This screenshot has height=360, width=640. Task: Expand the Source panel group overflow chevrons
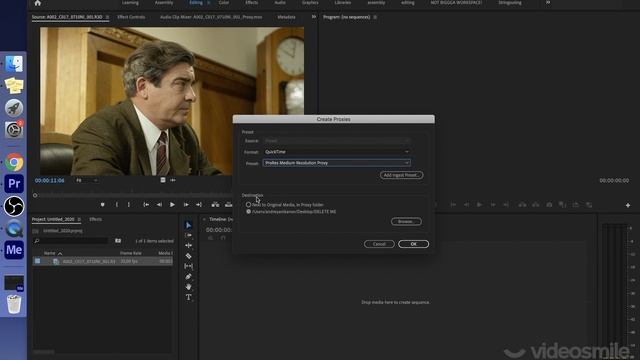tap(313, 17)
